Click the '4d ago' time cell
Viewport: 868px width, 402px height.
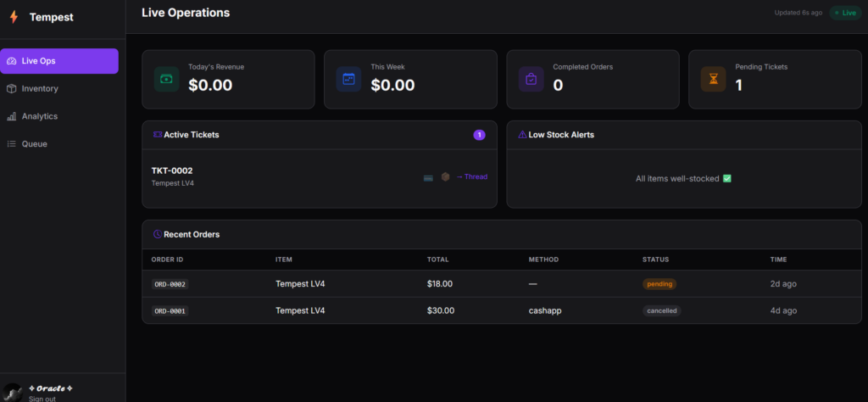pyautogui.click(x=783, y=310)
